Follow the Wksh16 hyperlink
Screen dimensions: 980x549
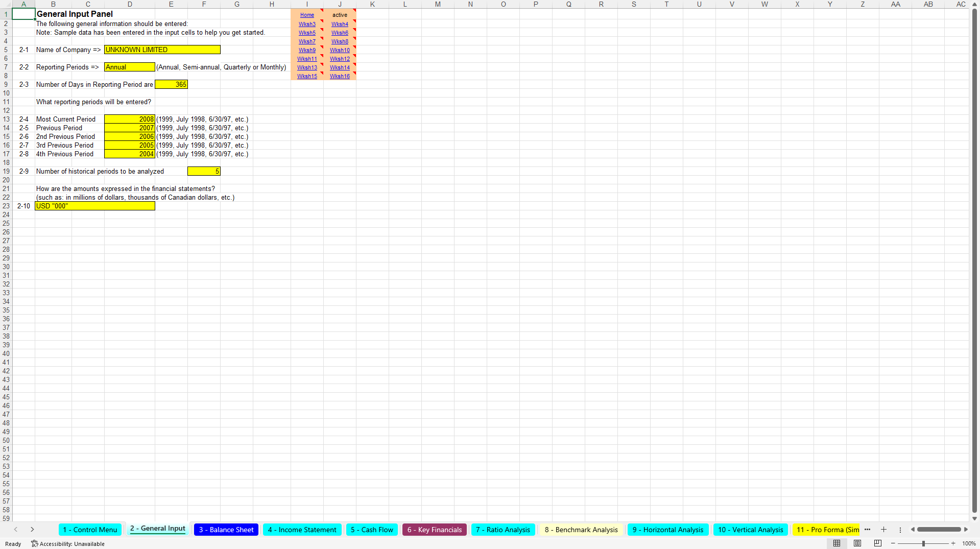pos(340,76)
